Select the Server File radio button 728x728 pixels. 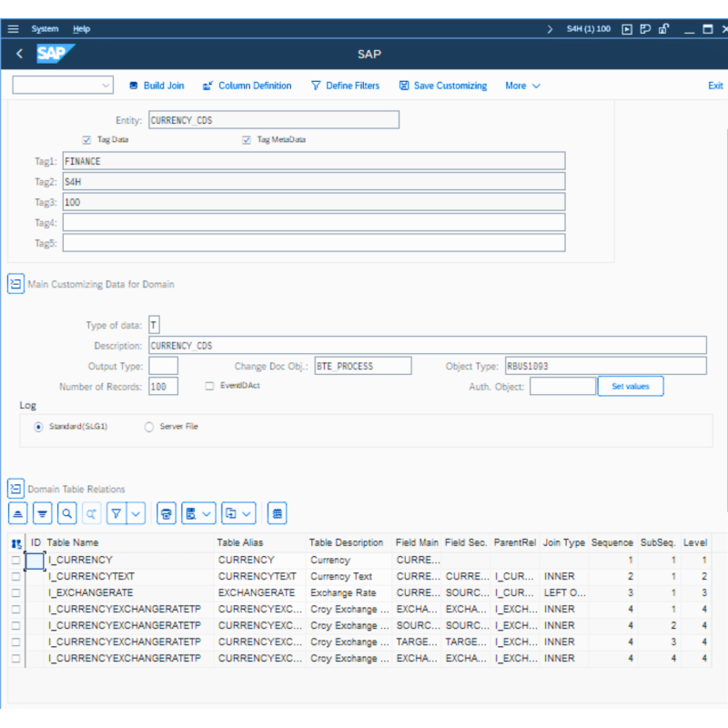point(149,426)
